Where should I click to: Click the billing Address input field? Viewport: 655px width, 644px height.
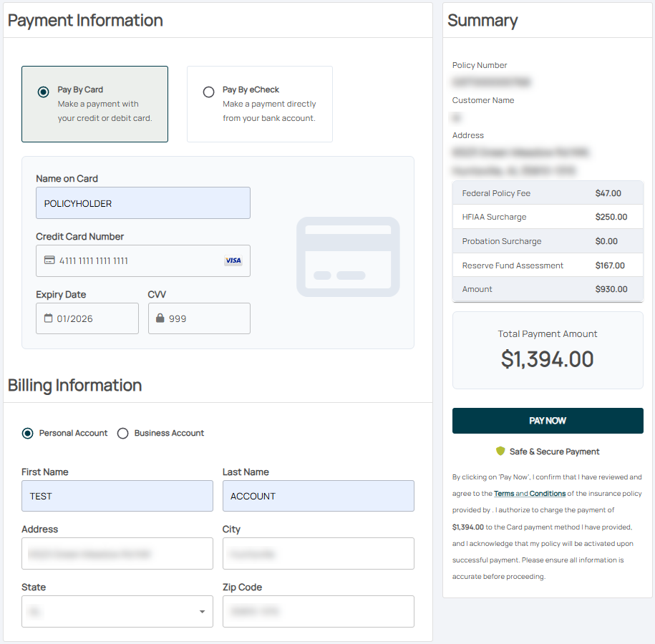117,553
